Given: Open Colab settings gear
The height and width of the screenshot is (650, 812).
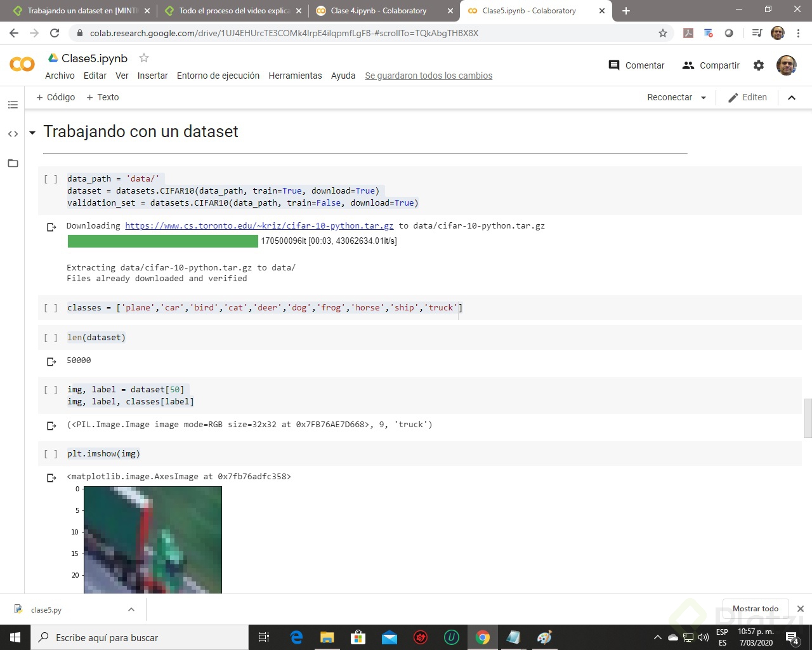Looking at the screenshot, I should [x=759, y=65].
